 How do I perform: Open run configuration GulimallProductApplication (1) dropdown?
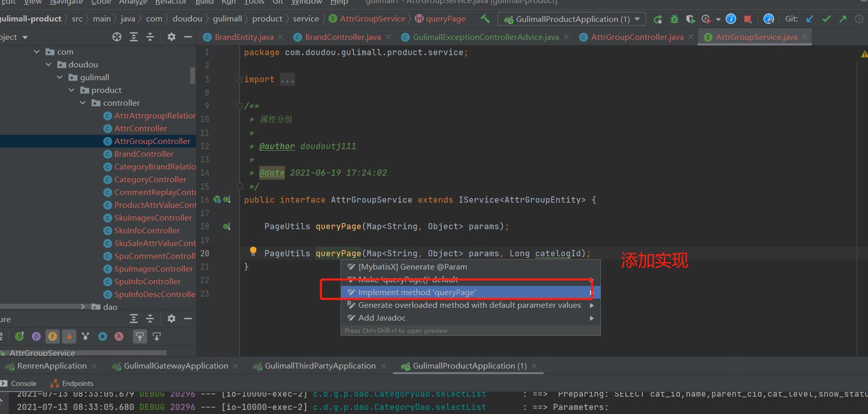572,19
